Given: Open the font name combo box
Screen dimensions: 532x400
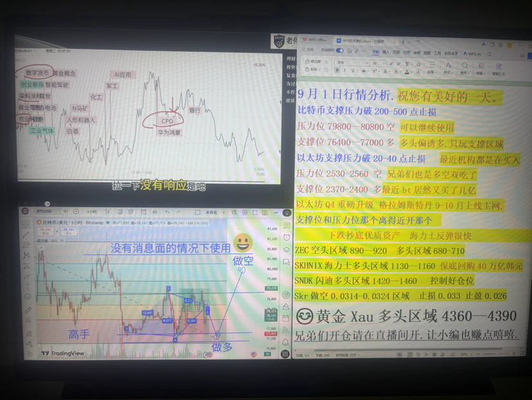Looking at the screenshot, I should (x=352, y=63).
